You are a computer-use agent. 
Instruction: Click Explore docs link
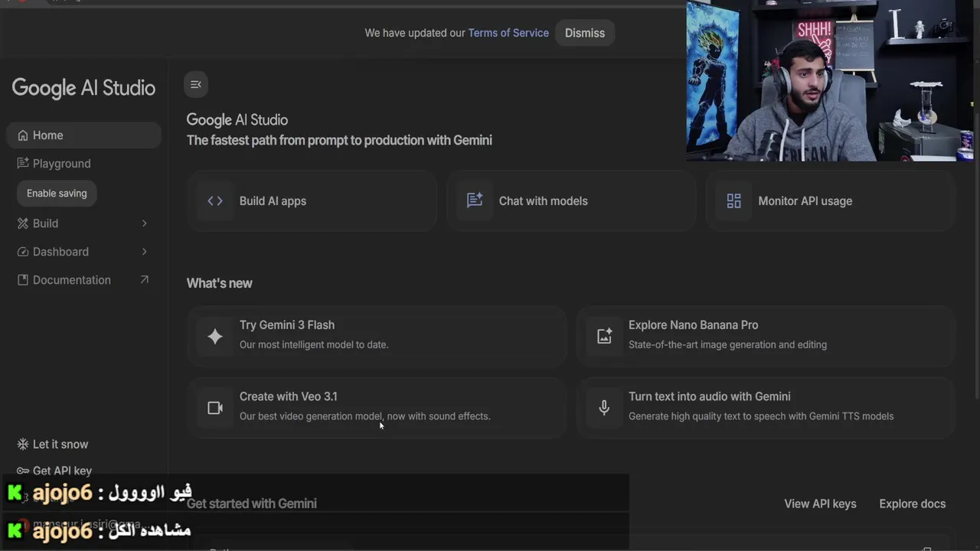(x=912, y=504)
